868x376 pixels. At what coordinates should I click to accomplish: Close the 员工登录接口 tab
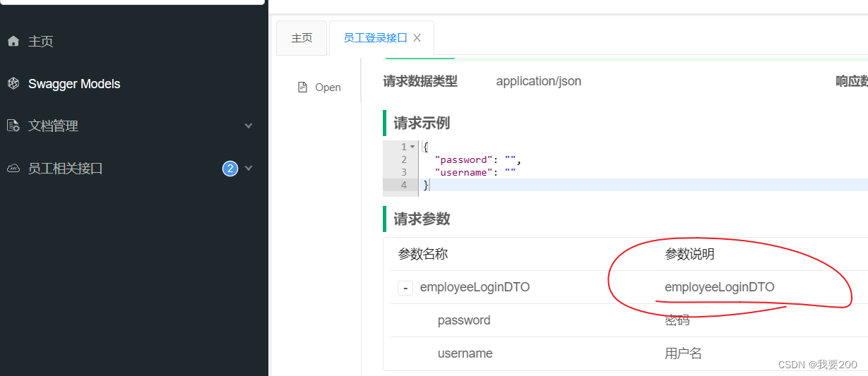417,38
